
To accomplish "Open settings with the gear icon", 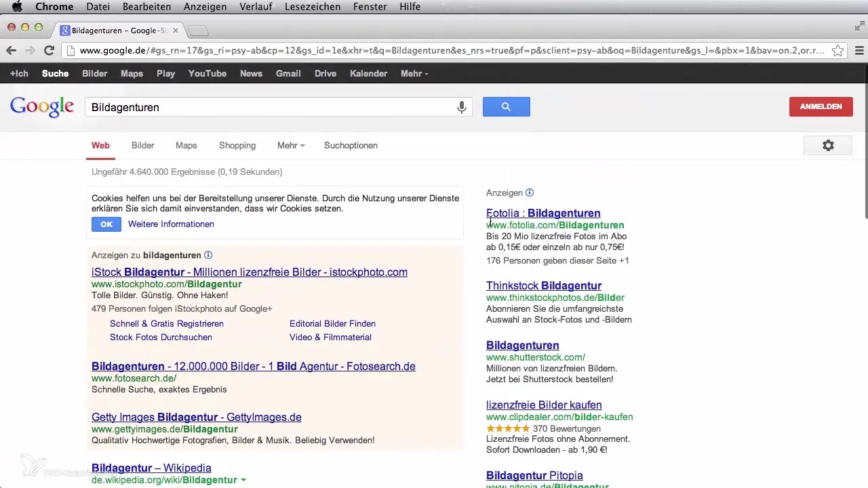I will coord(827,146).
